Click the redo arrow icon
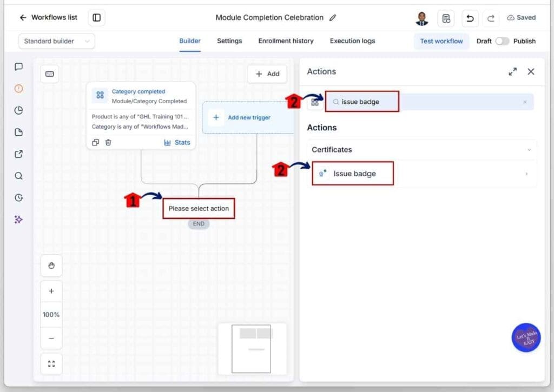The width and height of the screenshot is (554, 392). [x=491, y=18]
